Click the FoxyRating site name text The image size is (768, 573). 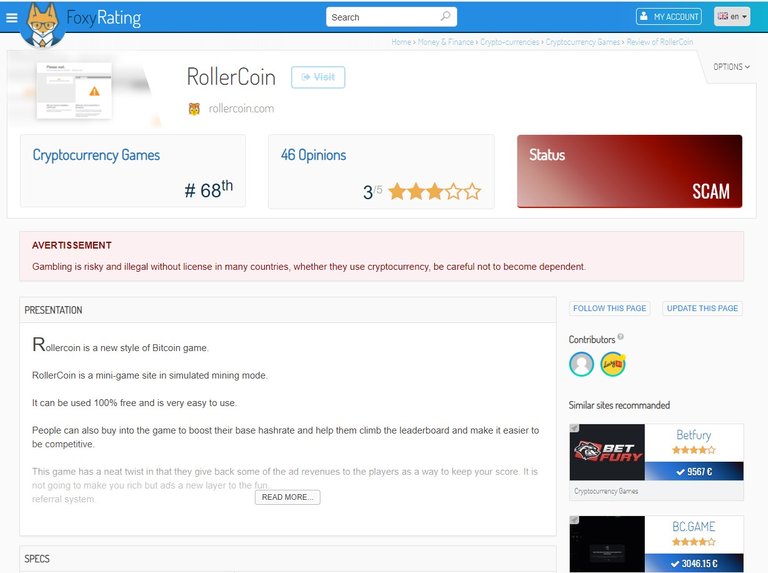pyautogui.click(x=104, y=18)
